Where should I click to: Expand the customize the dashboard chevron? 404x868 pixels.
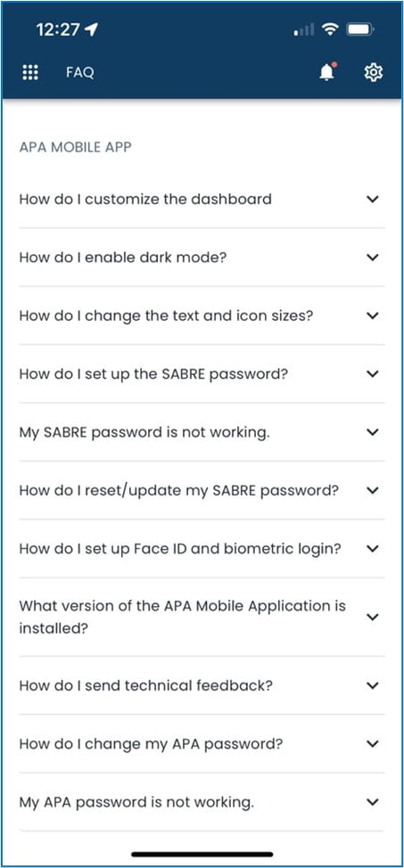[x=373, y=199]
